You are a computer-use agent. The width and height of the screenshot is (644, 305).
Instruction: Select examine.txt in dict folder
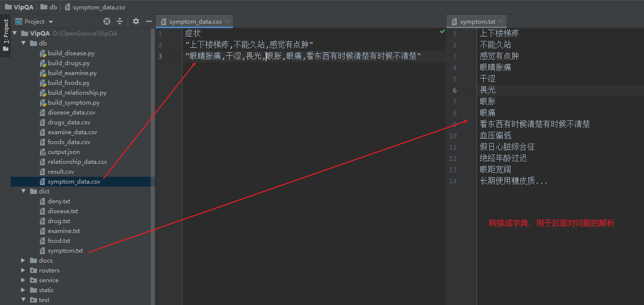[64, 231]
